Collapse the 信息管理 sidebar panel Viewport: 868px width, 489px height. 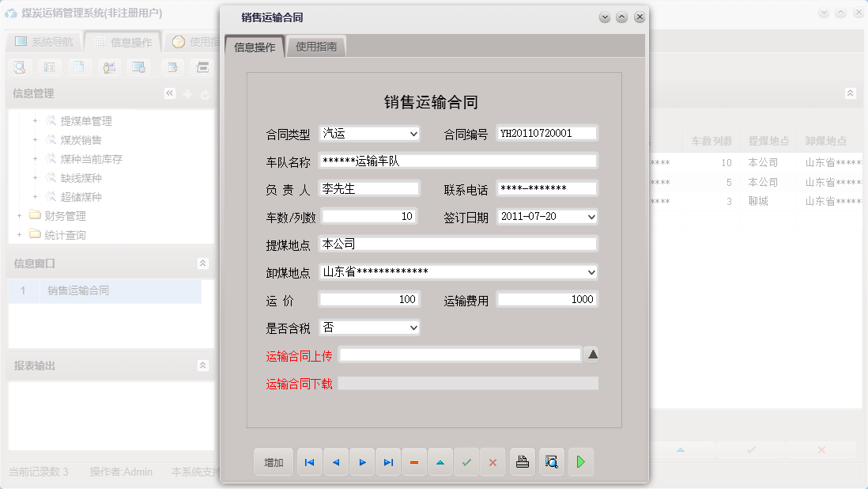tap(169, 93)
